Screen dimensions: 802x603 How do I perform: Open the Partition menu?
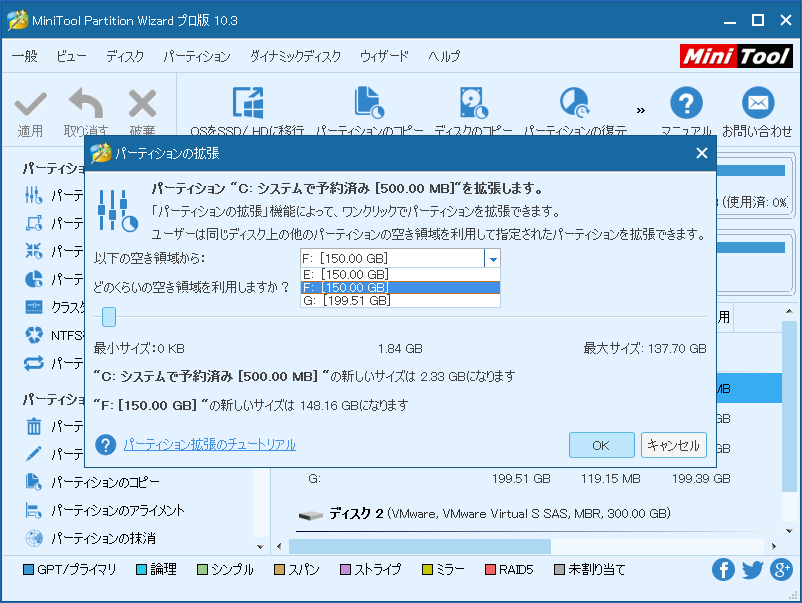click(x=196, y=56)
